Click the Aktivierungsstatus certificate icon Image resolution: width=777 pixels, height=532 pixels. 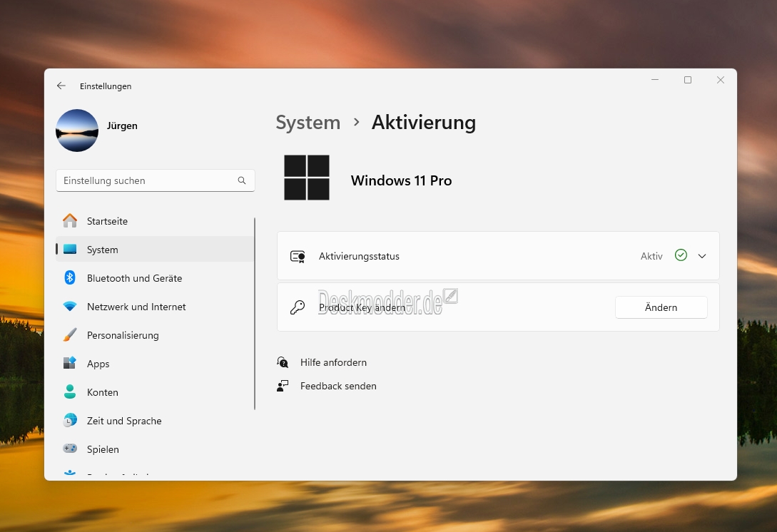(x=298, y=256)
